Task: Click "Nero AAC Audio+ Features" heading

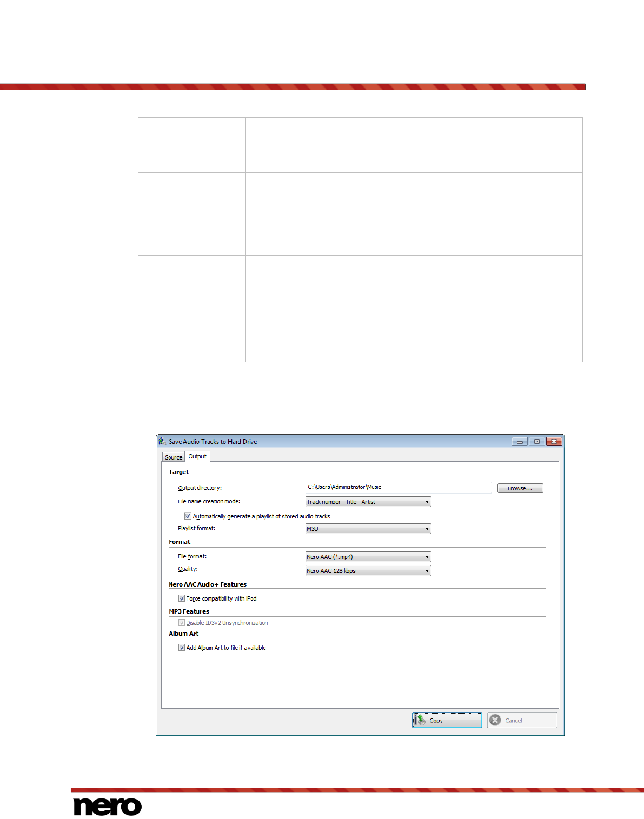Action: click(x=208, y=584)
